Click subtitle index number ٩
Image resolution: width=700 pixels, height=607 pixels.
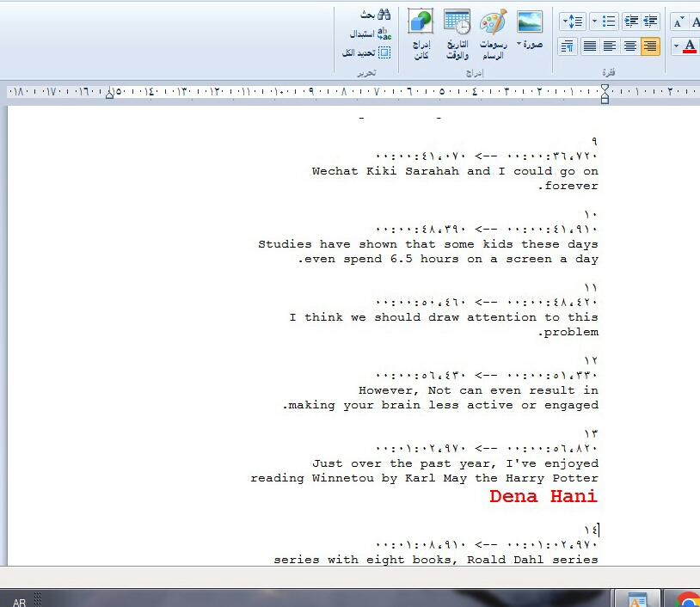pos(594,142)
